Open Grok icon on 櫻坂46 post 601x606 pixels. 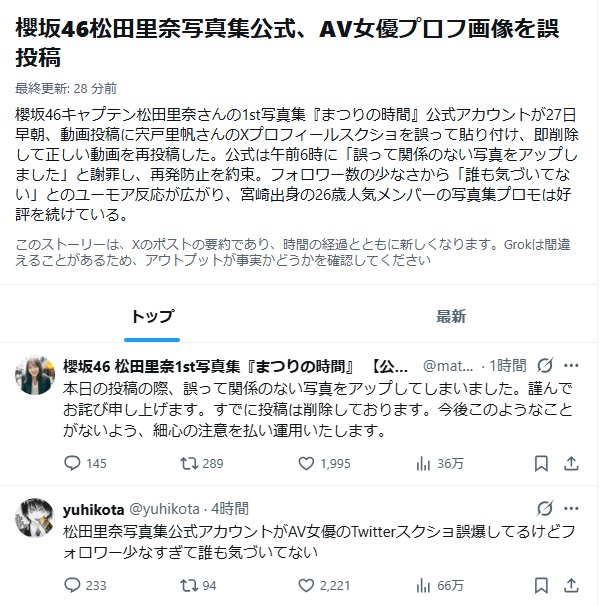click(545, 365)
